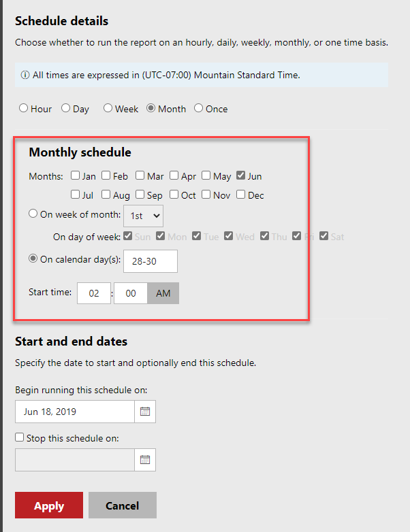Select the Day schedule radio button
This screenshot has height=532, width=410.
tap(65, 108)
